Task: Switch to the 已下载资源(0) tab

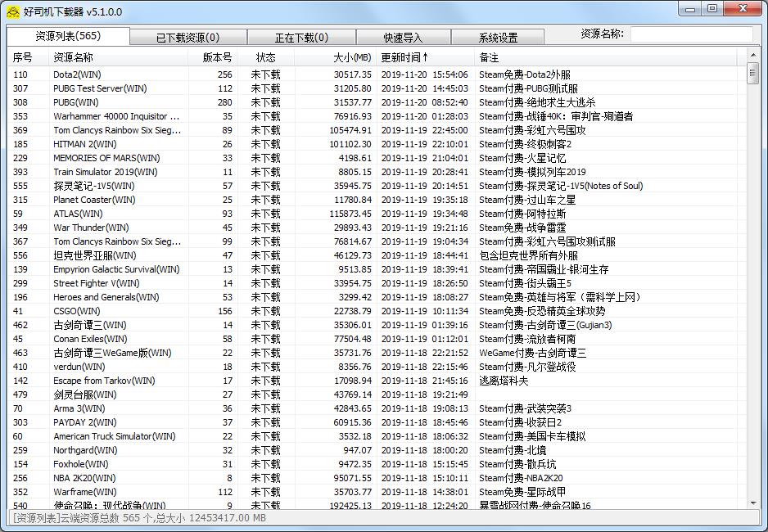Action: tap(187, 36)
